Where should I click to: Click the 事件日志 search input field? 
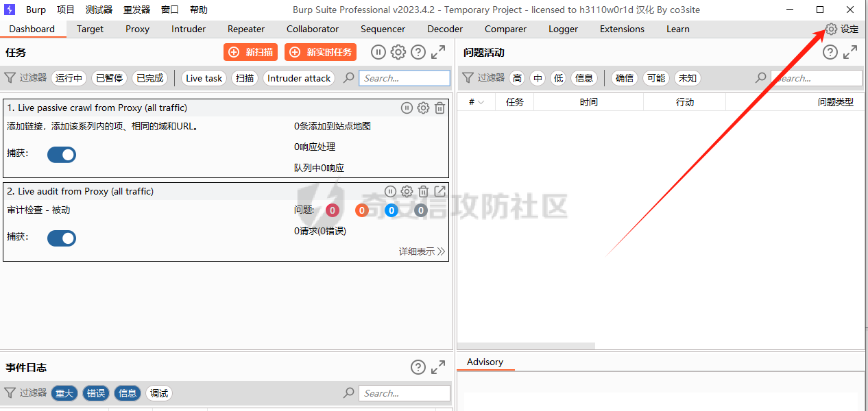pos(405,393)
